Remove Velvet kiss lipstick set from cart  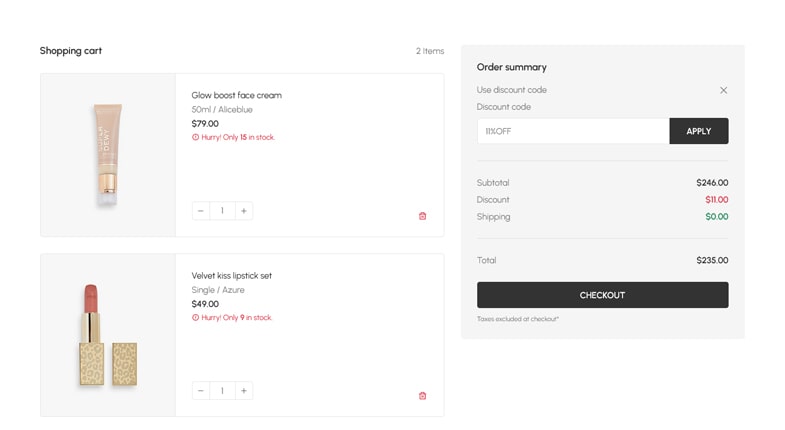click(x=422, y=396)
